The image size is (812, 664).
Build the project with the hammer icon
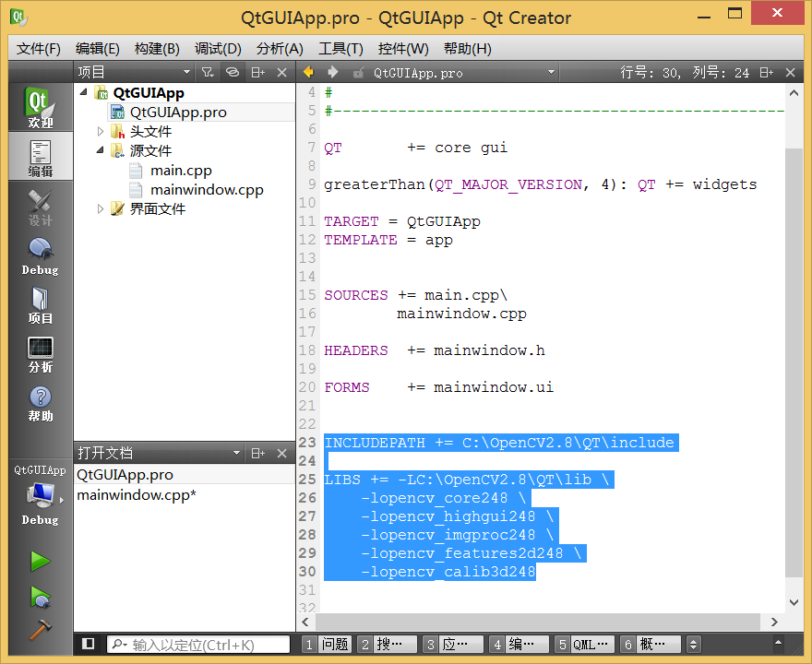coord(41,630)
